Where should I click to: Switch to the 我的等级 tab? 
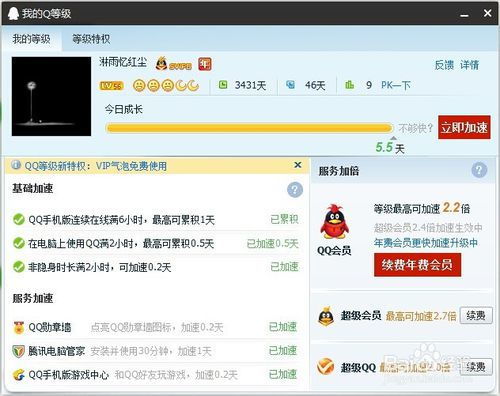pos(31,39)
